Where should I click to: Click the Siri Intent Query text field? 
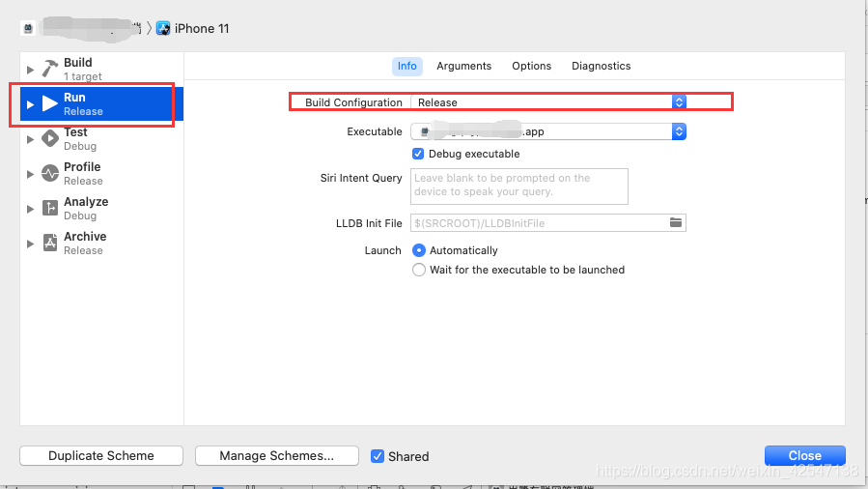pyautogui.click(x=519, y=187)
